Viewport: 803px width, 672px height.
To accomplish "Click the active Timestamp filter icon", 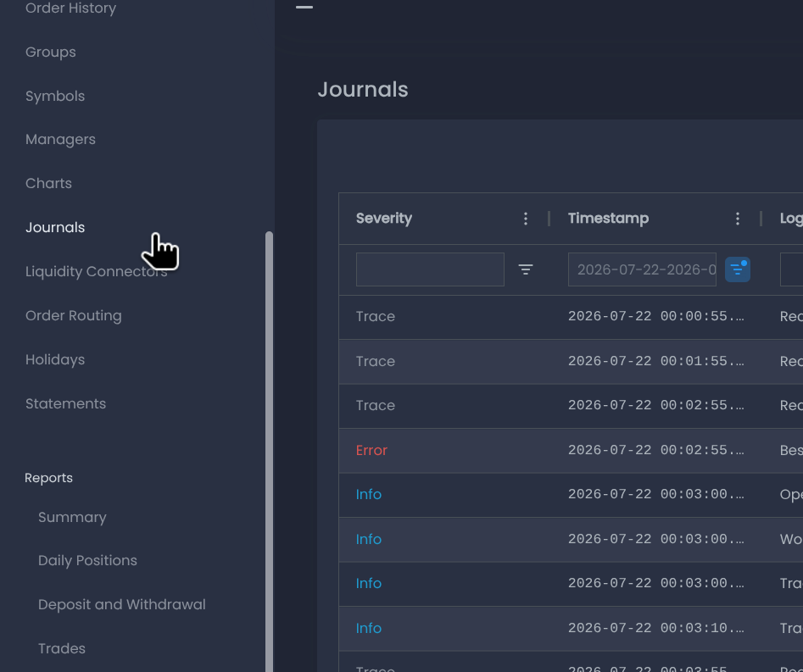I will (738, 269).
